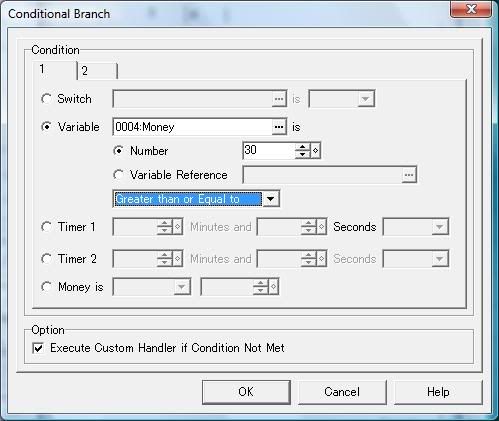Open variable picker ellipsis next to 0004:Money
Screen dimensions: 499x421
[x=279, y=127]
